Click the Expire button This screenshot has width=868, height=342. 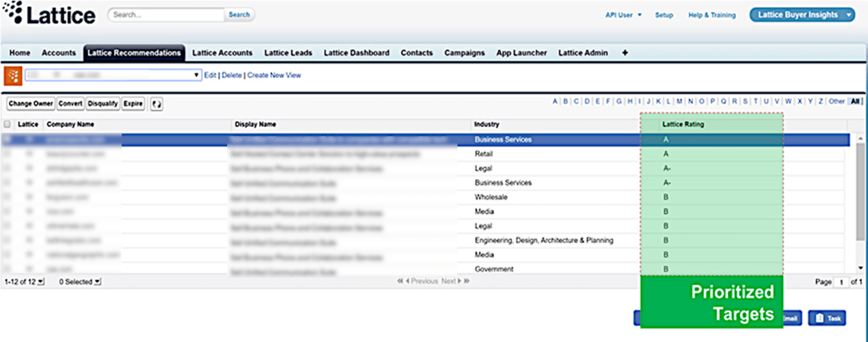pyautogui.click(x=133, y=103)
